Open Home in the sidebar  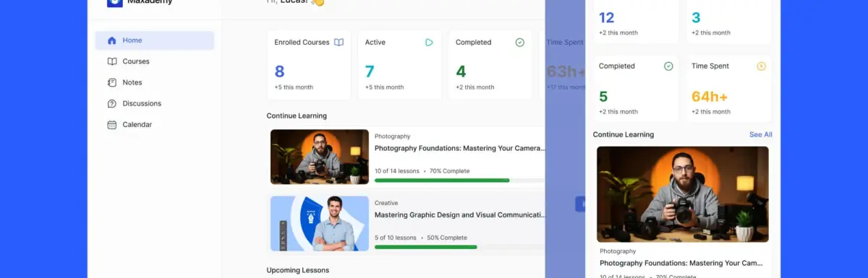coord(154,40)
